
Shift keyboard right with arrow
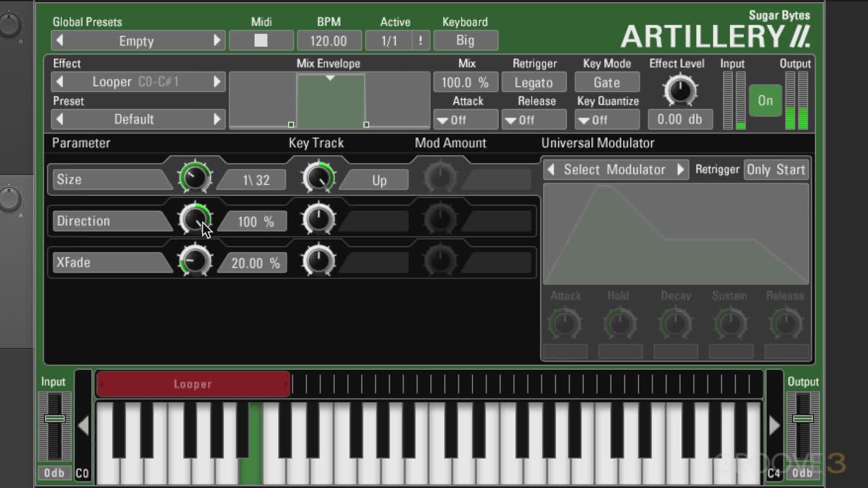point(774,426)
